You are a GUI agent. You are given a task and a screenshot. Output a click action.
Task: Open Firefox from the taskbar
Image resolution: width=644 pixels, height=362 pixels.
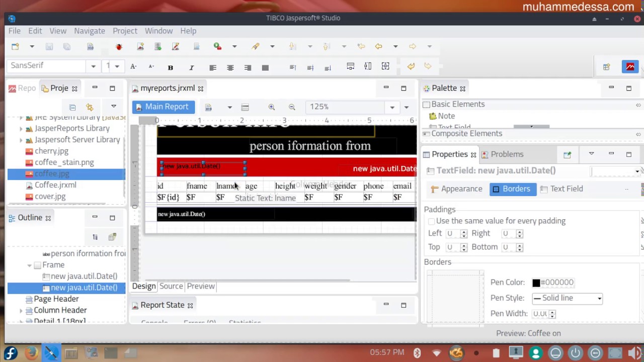click(x=31, y=352)
